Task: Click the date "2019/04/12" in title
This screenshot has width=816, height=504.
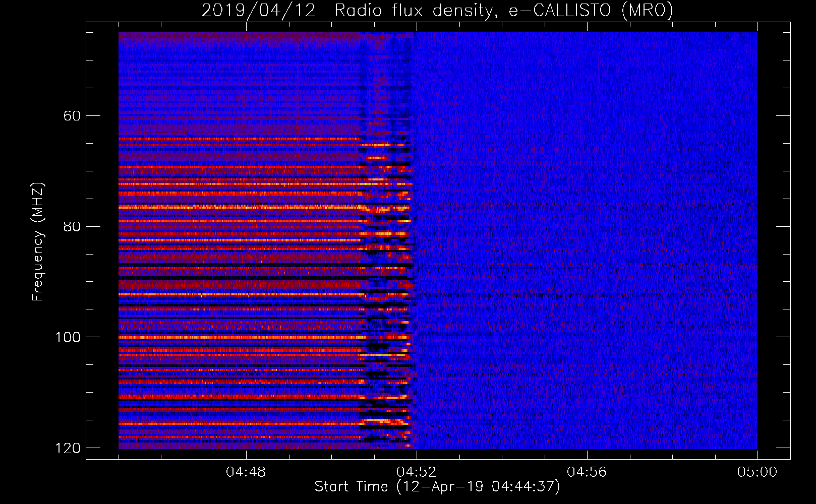Action: pyautogui.click(x=259, y=10)
